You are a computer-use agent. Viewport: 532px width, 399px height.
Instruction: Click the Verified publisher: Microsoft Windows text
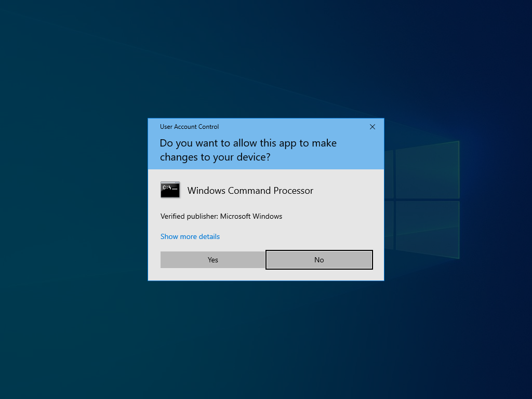[221, 216]
